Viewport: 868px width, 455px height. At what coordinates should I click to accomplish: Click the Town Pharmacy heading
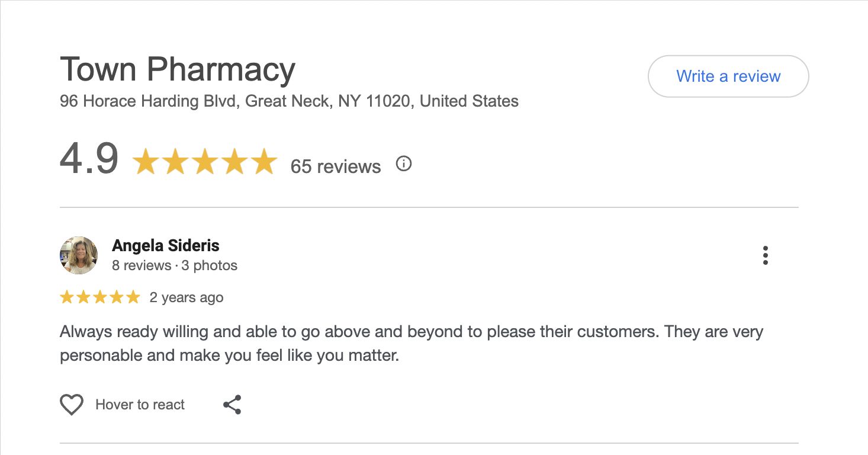(178, 69)
